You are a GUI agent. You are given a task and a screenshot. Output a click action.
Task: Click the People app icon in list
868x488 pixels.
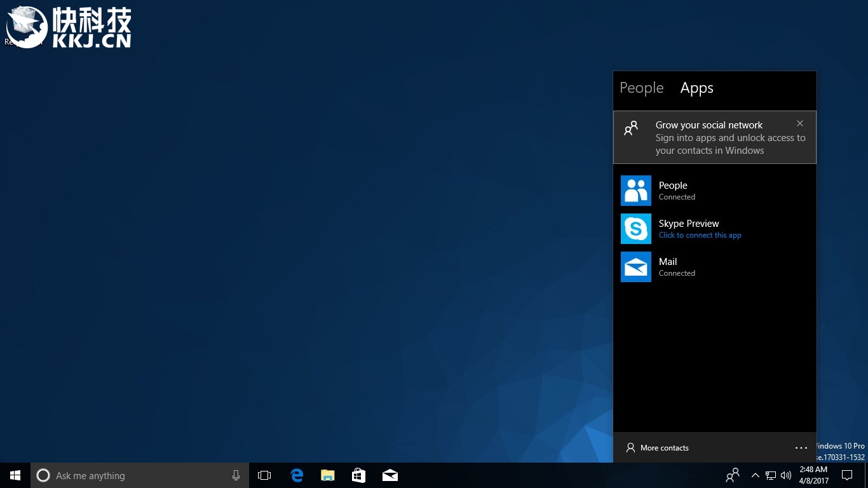click(x=635, y=191)
